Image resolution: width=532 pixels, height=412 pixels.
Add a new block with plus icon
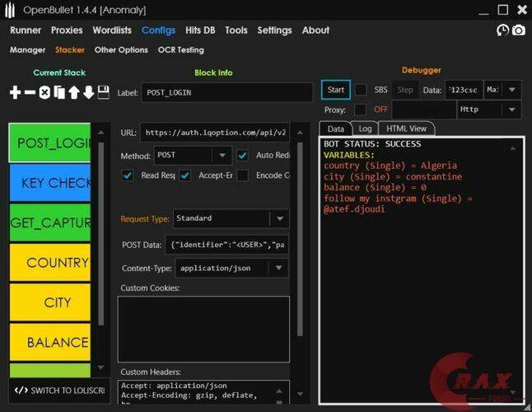click(16, 92)
